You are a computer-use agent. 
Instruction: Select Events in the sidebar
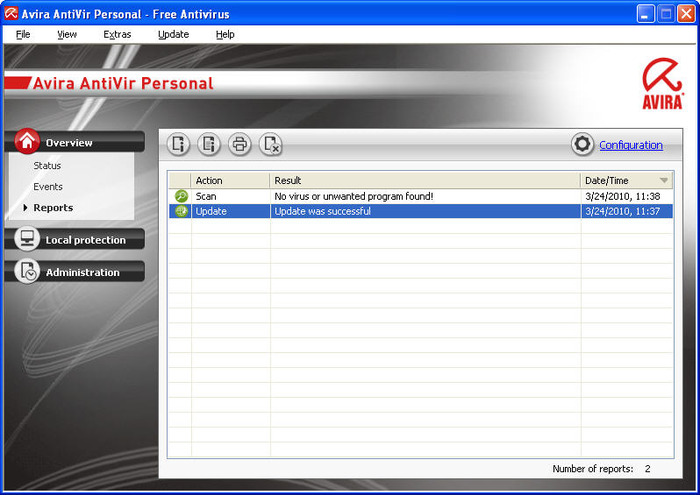(48, 187)
